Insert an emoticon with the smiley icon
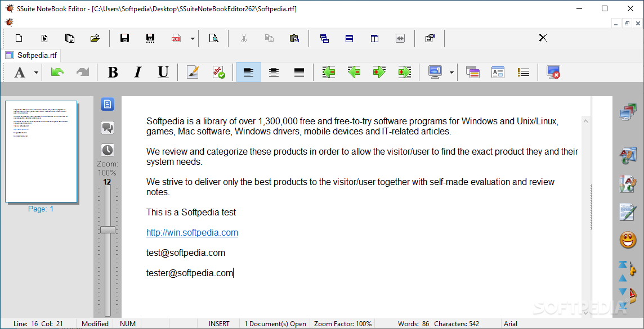Image resolution: width=644 pixels, height=329 pixels. click(628, 240)
